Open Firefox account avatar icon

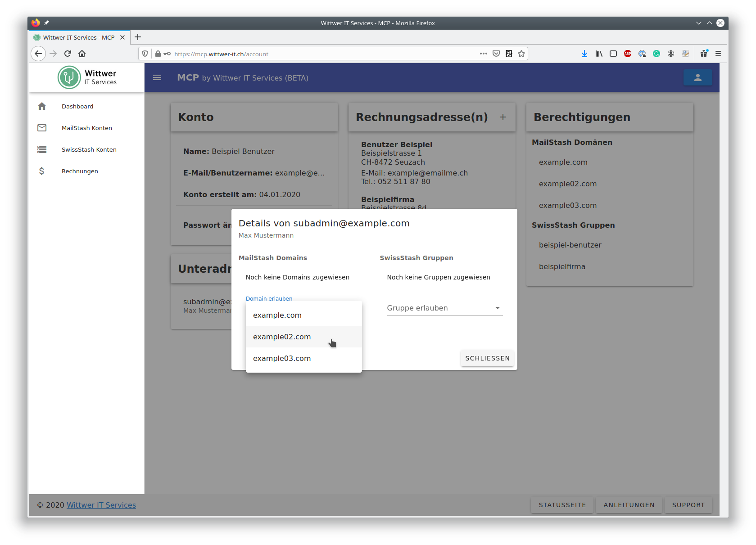click(x=671, y=54)
